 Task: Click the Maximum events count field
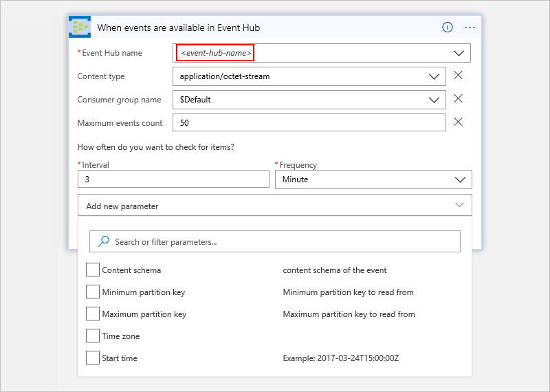point(309,123)
